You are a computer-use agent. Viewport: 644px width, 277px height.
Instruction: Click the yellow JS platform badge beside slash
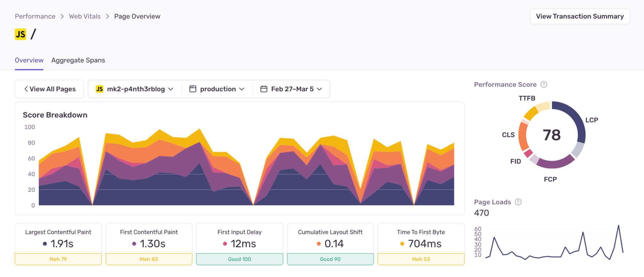point(20,34)
